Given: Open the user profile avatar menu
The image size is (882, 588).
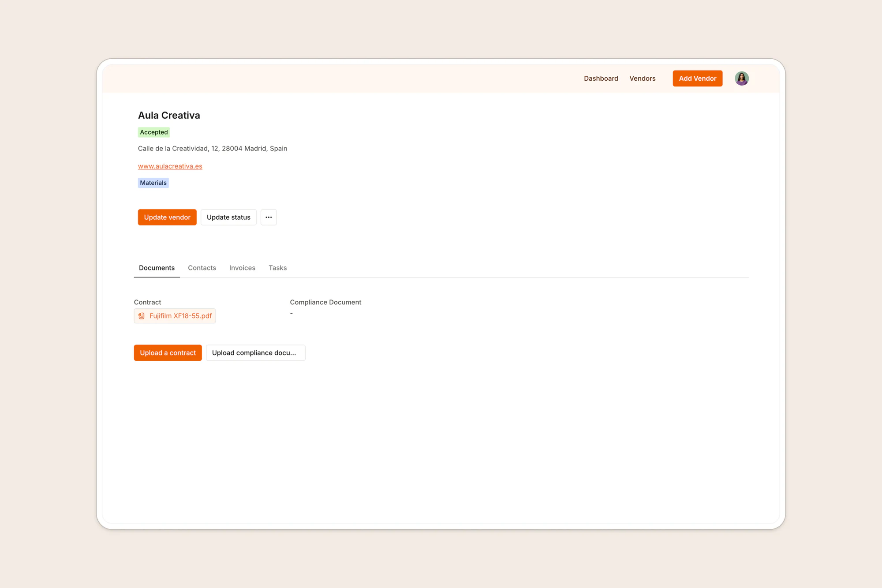Looking at the screenshot, I should click(x=741, y=79).
